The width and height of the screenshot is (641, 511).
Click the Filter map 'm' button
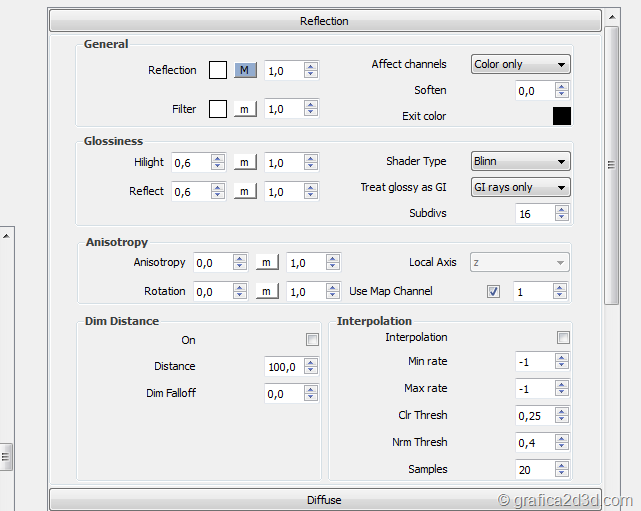pyautogui.click(x=245, y=109)
